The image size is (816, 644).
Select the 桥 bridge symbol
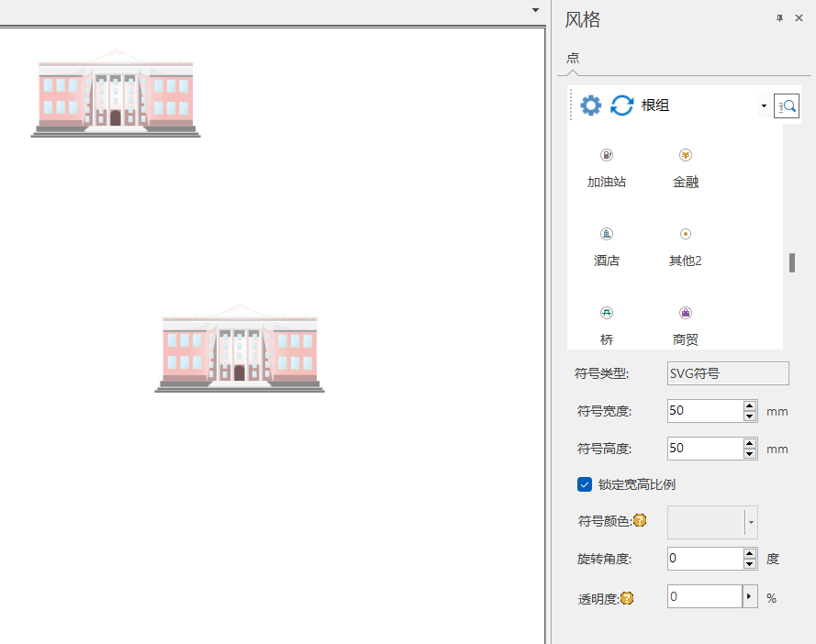coord(607,327)
